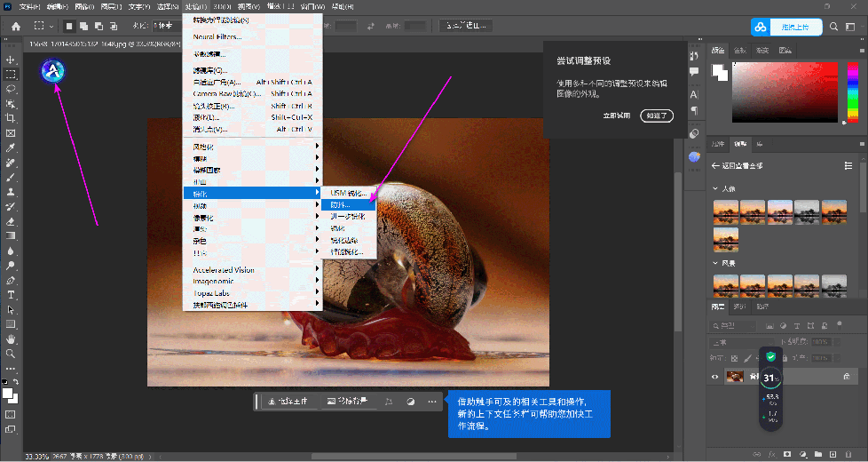The image size is (868, 462).
Task: Open the Color panel flyout menu
Action: (x=862, y=51)
